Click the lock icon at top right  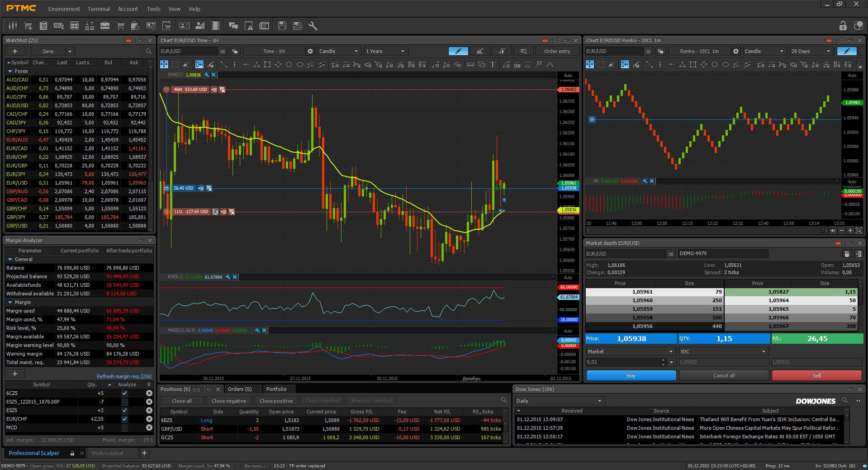tap(843, 25)
